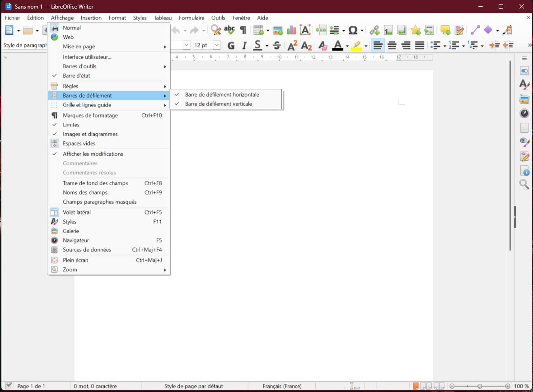Click the Center alignment icon

392,45
